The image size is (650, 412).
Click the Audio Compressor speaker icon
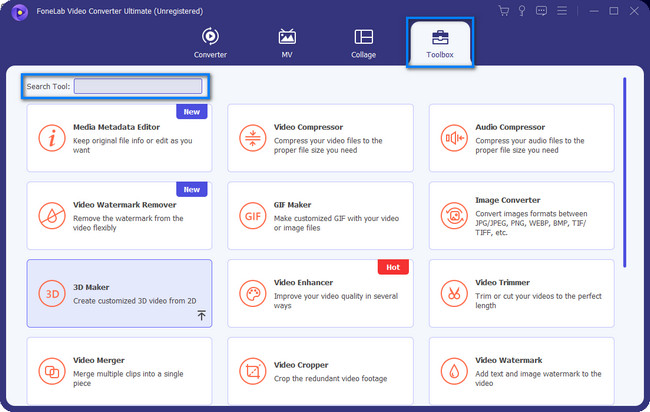click(454, 138)
